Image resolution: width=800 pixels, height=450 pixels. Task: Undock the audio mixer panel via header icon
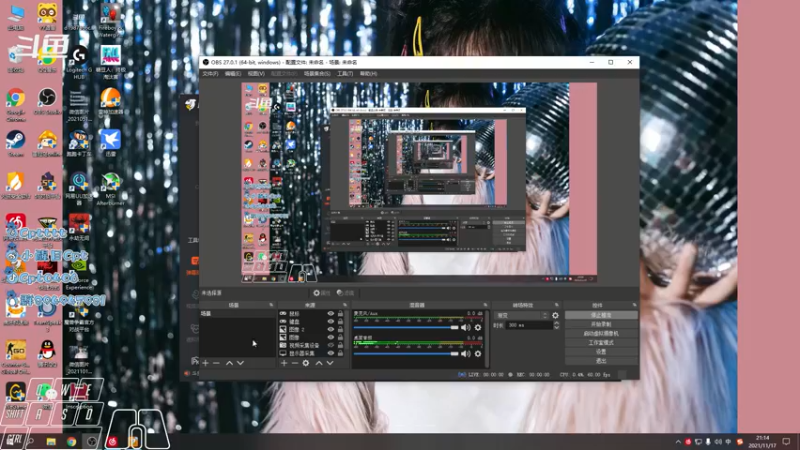click(x=485, y=305)
